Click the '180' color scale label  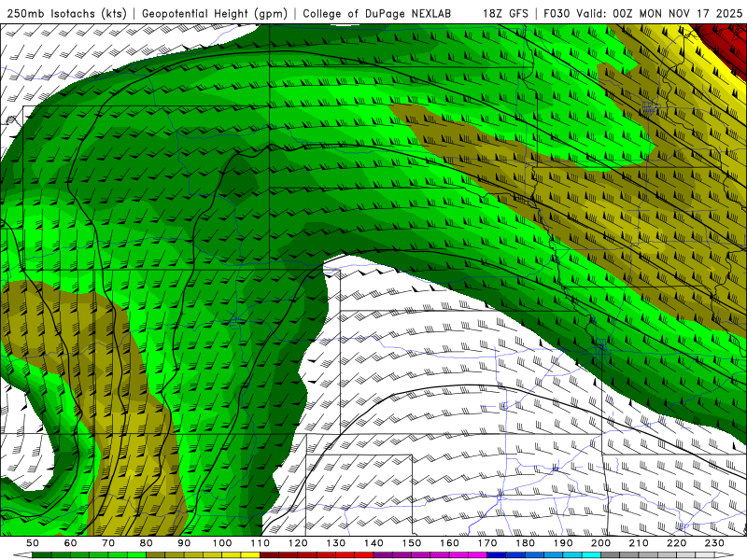coord(525,543)
